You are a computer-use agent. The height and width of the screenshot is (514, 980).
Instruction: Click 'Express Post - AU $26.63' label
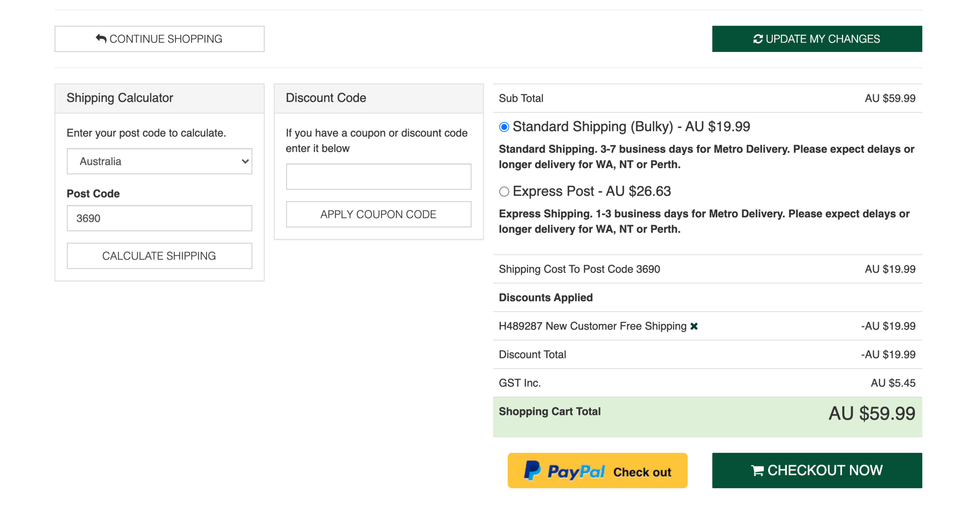(592, 191)
